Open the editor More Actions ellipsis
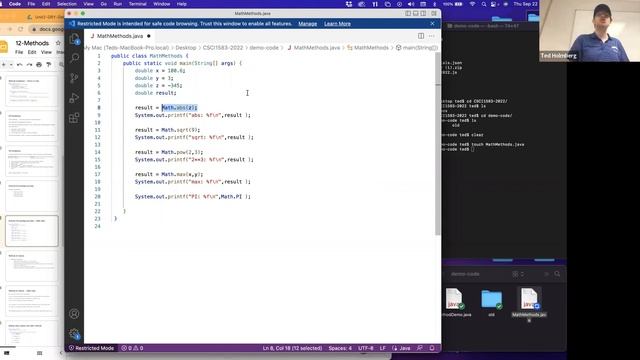 click(431, 36)
